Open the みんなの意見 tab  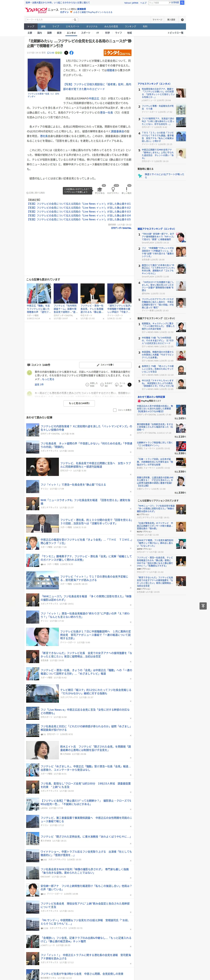[111, 27]
